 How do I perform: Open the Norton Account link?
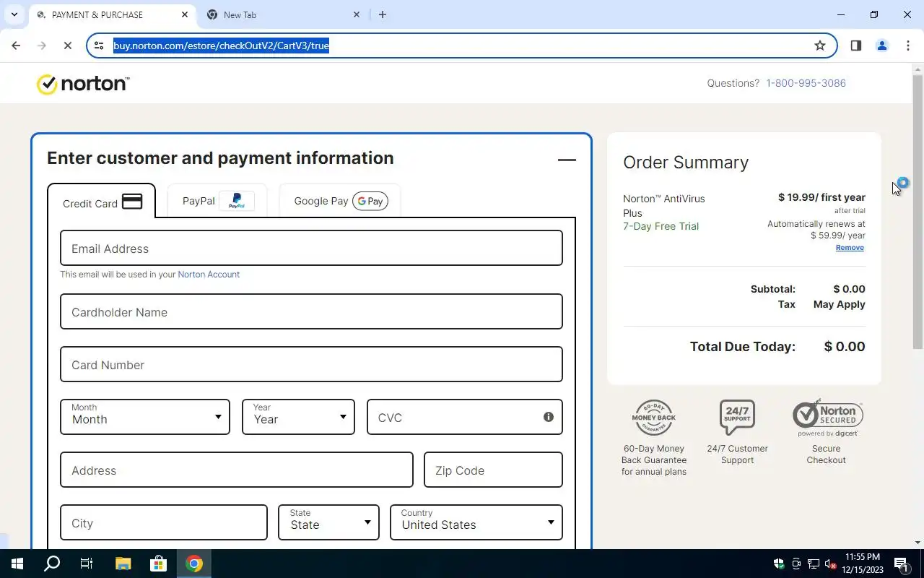[209, 275]
